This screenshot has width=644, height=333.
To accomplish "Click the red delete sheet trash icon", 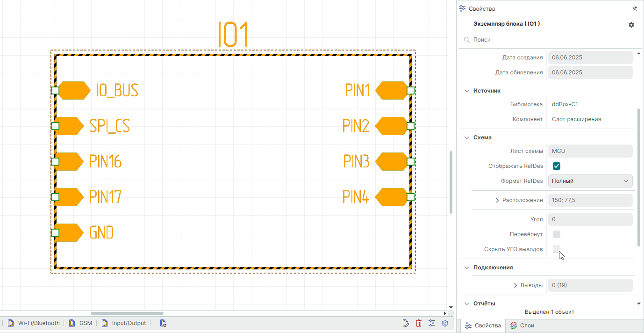I will coord(419,323).
